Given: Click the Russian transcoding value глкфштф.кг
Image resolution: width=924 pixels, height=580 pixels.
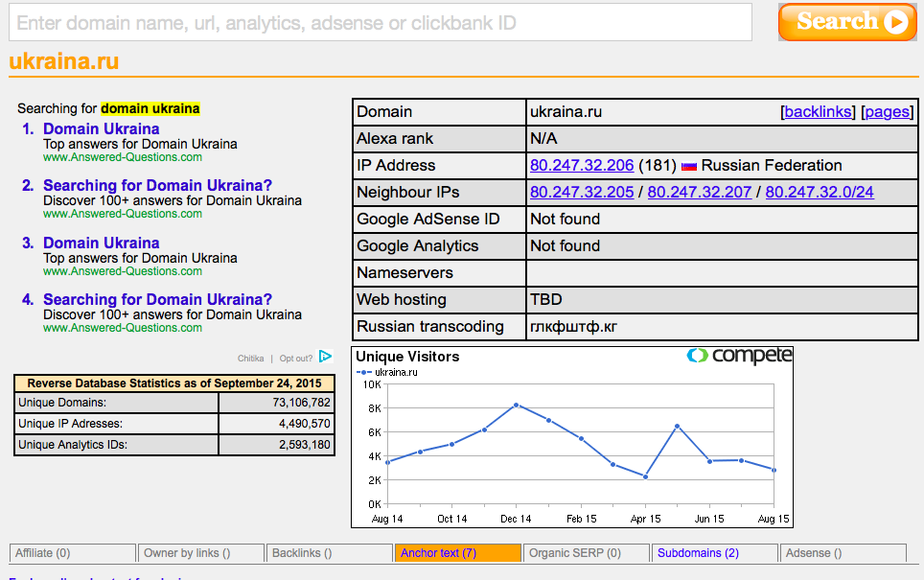Looking at the screenshot, I should (x=573, y=327).
